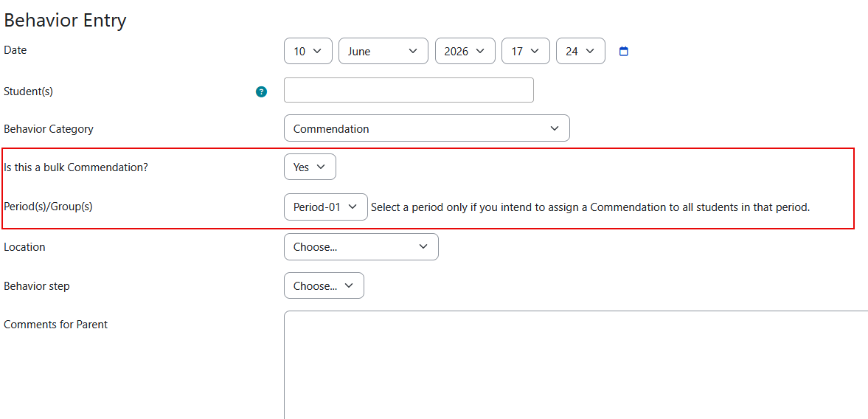Open the date picker calendar icon
This screenshot has height=419, width=868.
pos(624,52)
